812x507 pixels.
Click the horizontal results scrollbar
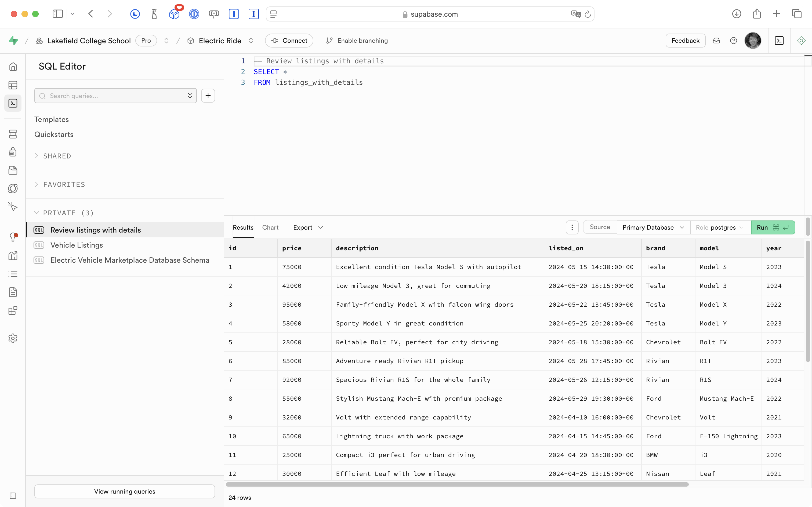click(x=457, y=484)
